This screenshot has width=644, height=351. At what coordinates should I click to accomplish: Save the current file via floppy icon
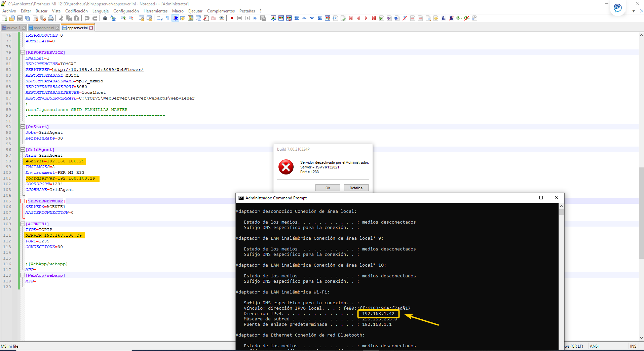(20, 18)
